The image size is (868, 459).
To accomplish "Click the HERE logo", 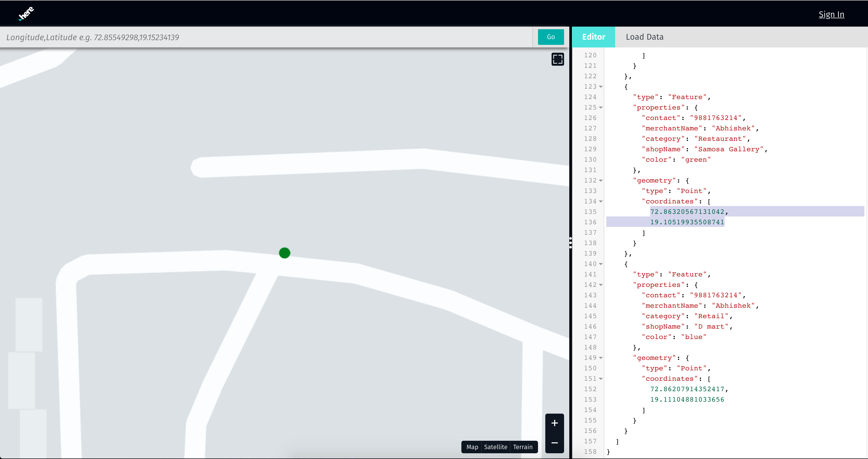I will tap(26, 14).
